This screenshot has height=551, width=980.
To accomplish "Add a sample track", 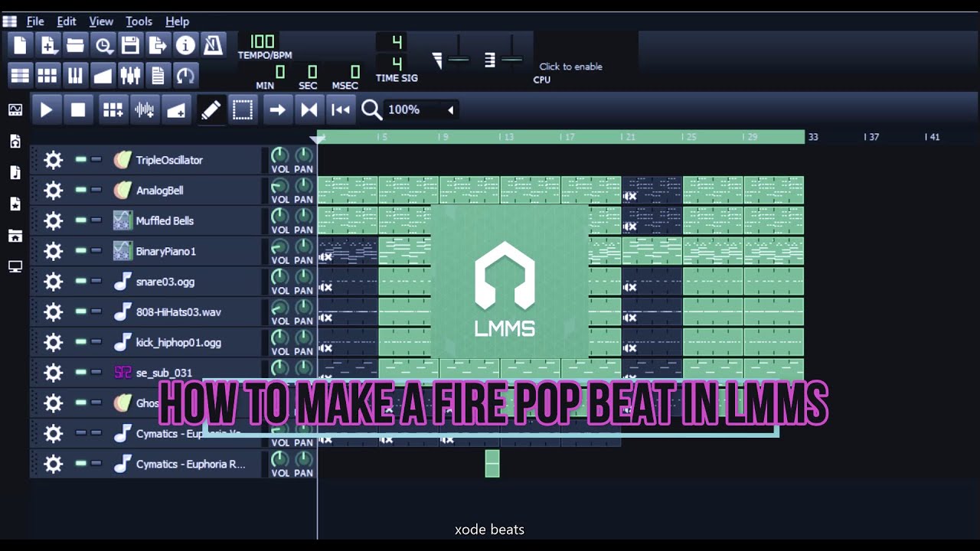I will coord(144,110).
